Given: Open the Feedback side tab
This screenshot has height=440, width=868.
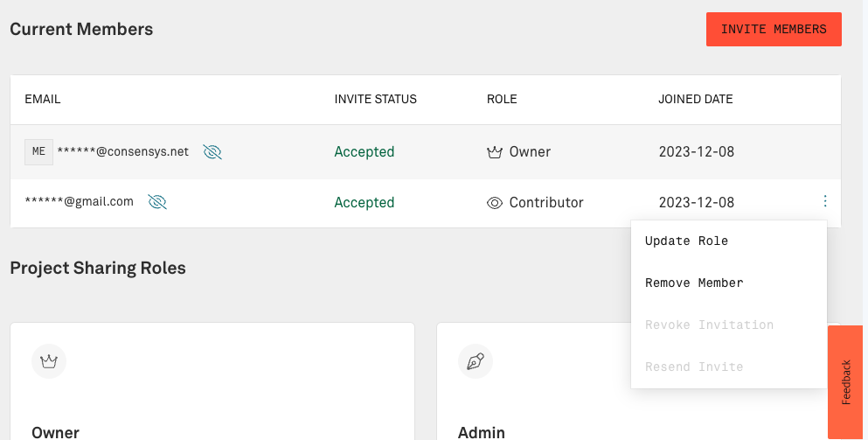Looking at the screenshot, I should coord(845,381).
